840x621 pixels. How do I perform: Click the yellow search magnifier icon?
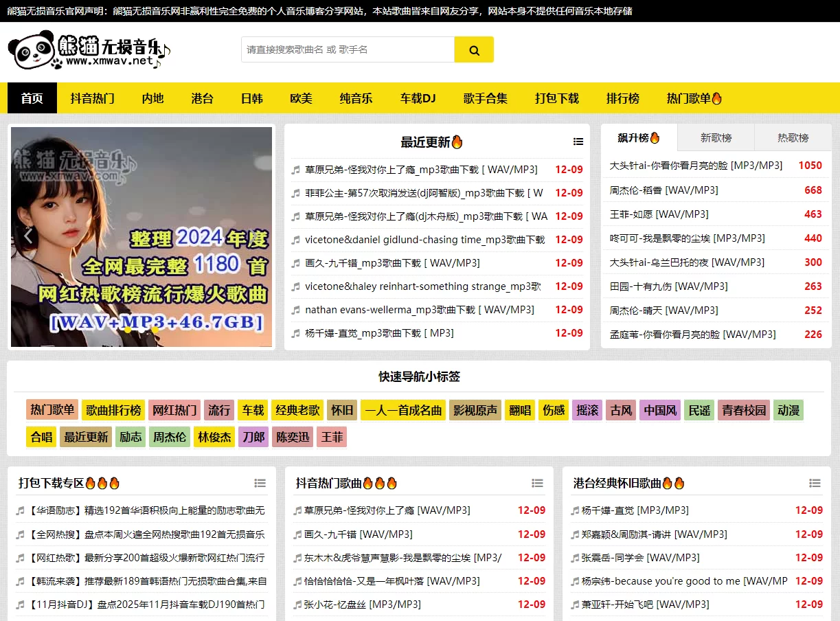coord(473,49)
